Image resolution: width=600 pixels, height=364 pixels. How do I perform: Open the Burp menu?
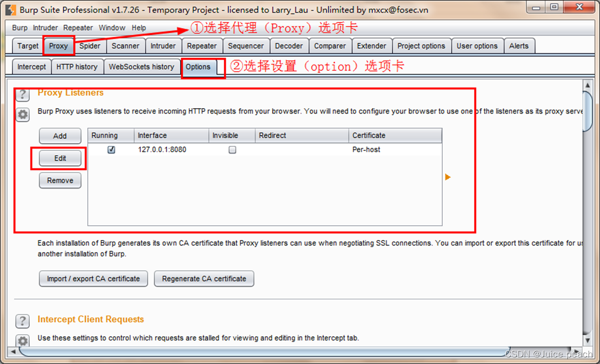20,28
